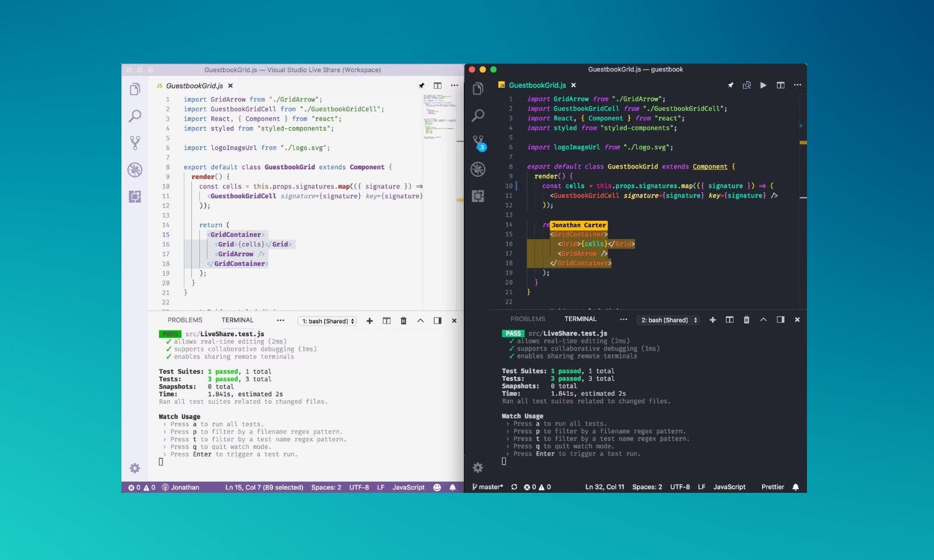Close the terminal panel in the dark window

[x=797, y=320]
